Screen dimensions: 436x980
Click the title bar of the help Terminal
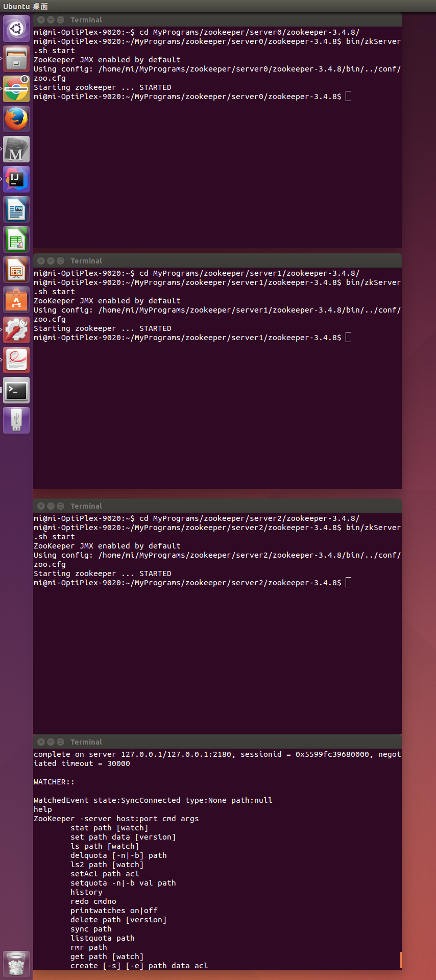click(x=217, y=742)
